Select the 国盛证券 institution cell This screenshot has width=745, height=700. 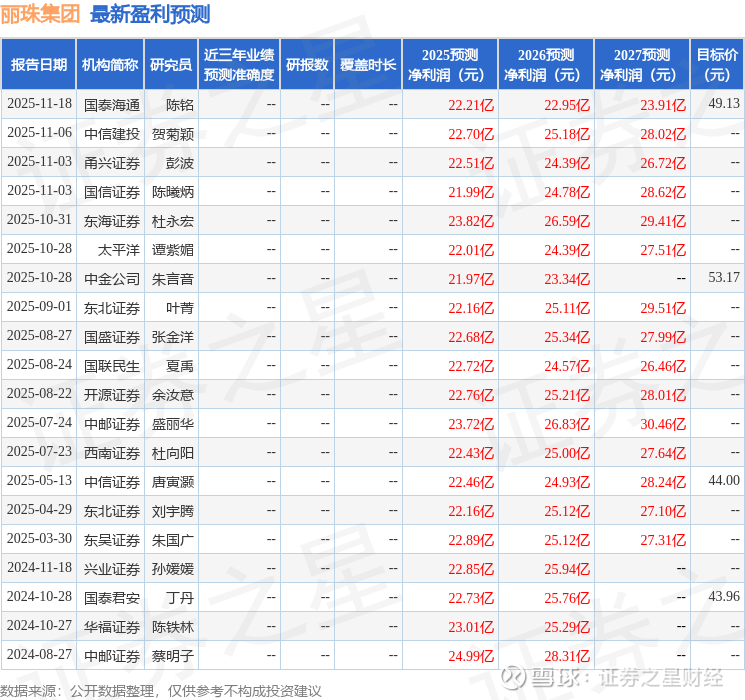(x=112, y=337)
